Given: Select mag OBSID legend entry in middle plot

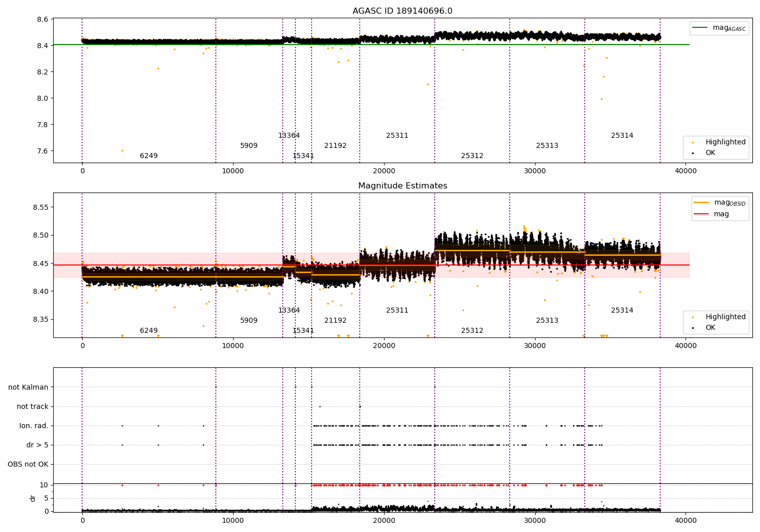Looking at the screenshot, I should tap(720, 203).
